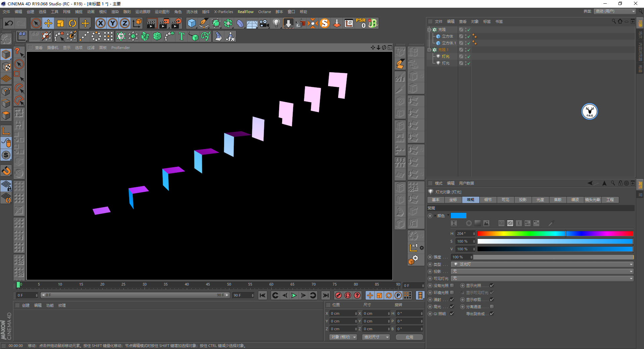
Task: Open the 界面 layout dropdown
Action: point(615,11)
